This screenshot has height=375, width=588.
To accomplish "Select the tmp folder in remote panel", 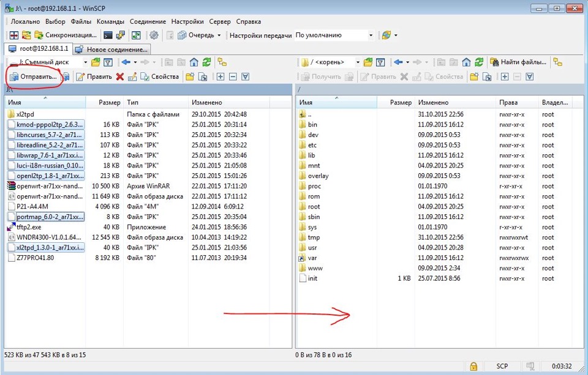I will coord(314,237).
